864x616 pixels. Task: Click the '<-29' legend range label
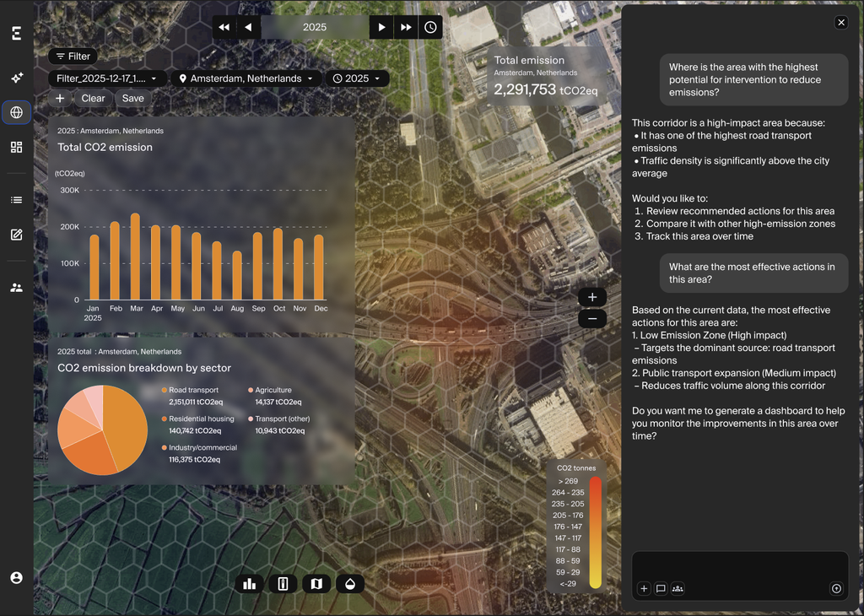point(568,583)
